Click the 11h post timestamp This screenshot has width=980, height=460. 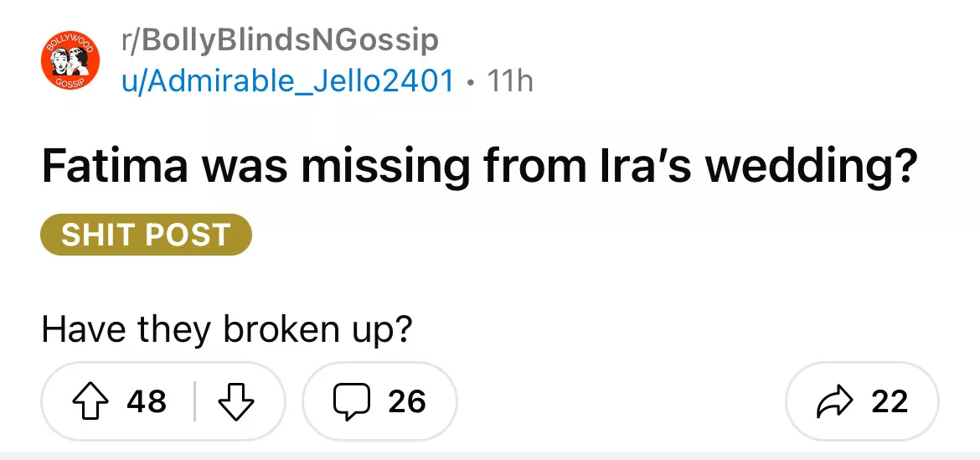coord(509,80)
